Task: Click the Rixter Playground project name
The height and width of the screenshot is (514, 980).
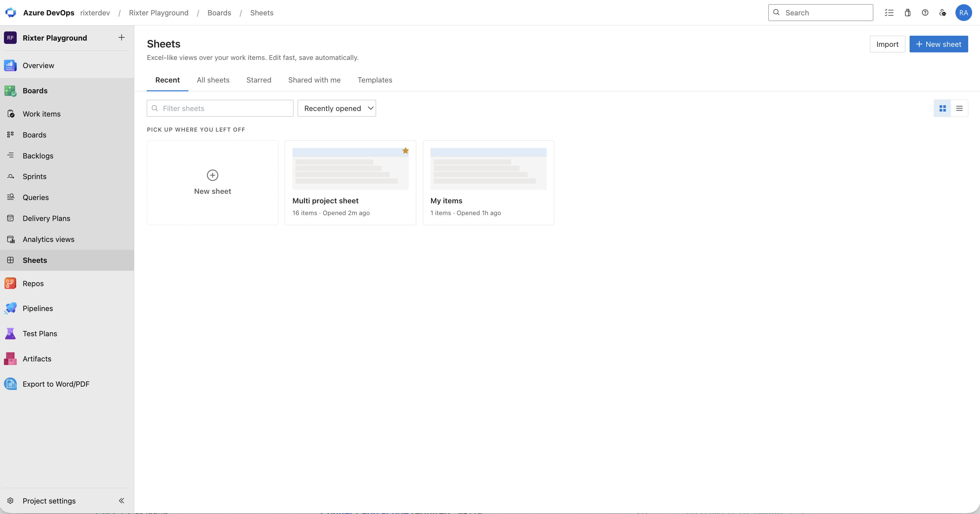Action: (55, 38)
